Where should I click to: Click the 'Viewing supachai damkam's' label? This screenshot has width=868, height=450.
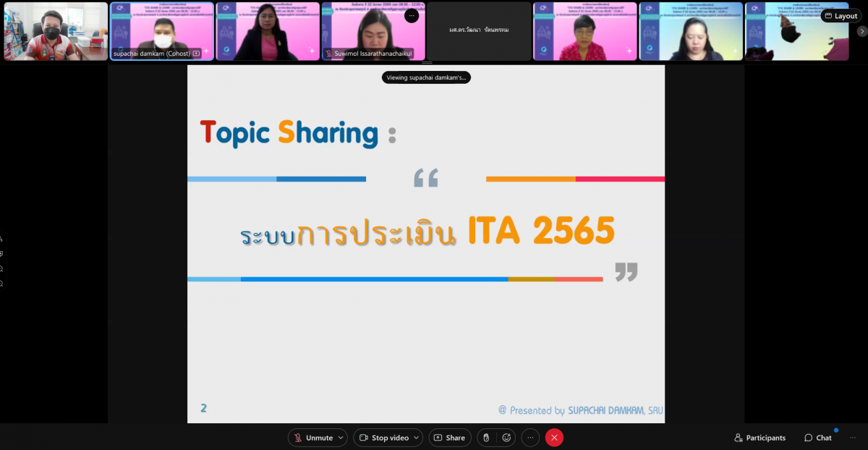coord(426,77)
